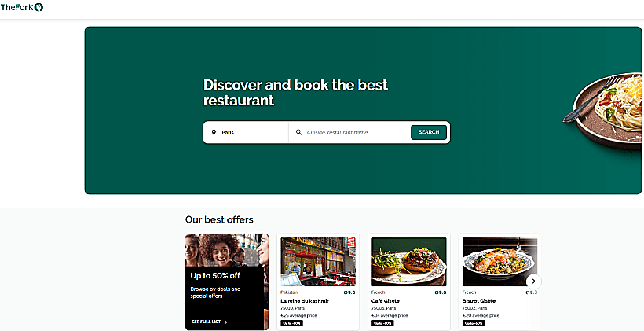The width and height of the screenshot is (644, 331).
Task: Click the location pin icon
Action: (214, 132)
